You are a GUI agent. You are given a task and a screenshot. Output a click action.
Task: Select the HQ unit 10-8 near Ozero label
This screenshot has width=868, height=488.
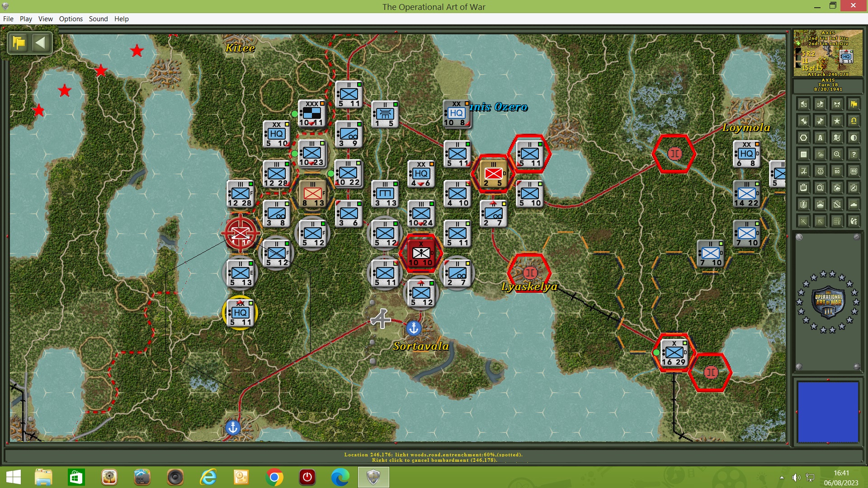[457, 114]
